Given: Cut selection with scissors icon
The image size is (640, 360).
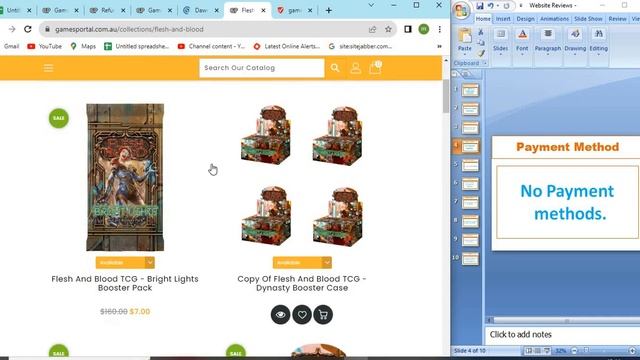Looking at the screenshot, I should click(x=481, y=32).
